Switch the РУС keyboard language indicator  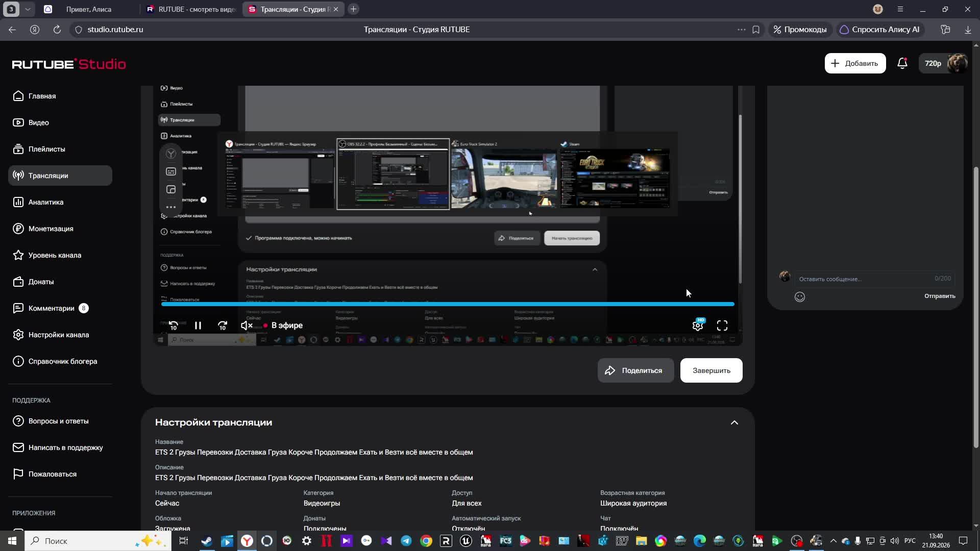pos(910,541)
